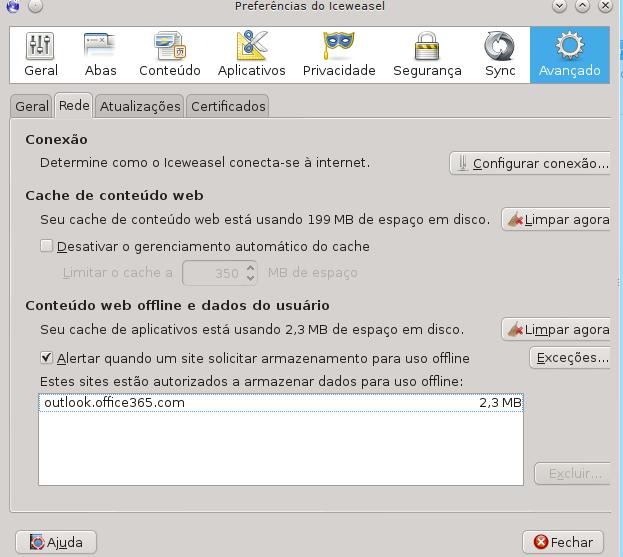Click the cache size spinner arrows
Image resolution: width=623 pixels, height=557 pixels.
(x=250, y=272)
